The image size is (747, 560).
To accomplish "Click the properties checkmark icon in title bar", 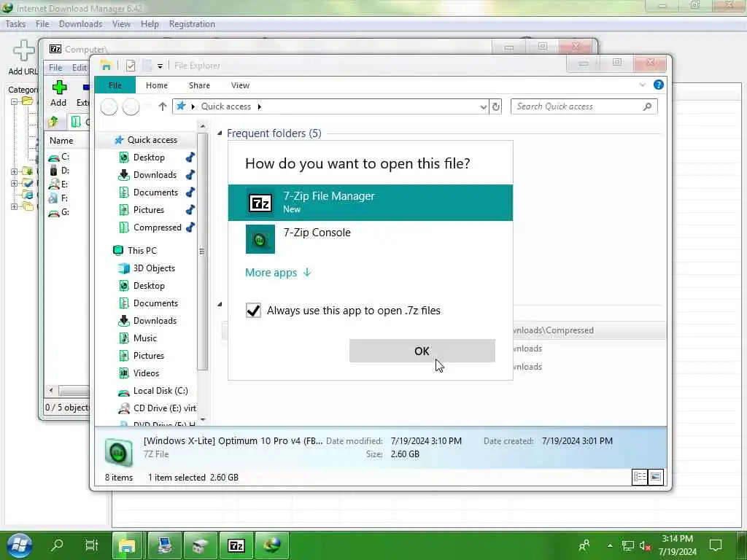I will (131, 66).
